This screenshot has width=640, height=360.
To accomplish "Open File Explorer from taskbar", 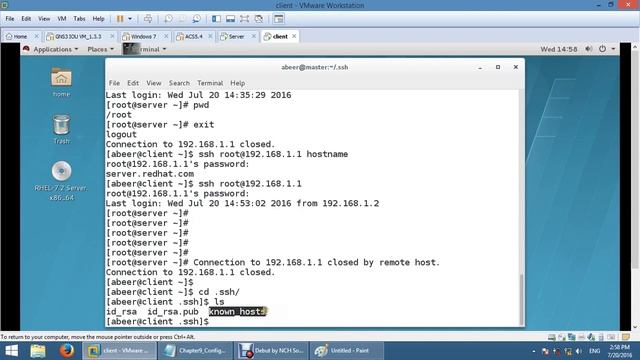I will click(38, 351).
